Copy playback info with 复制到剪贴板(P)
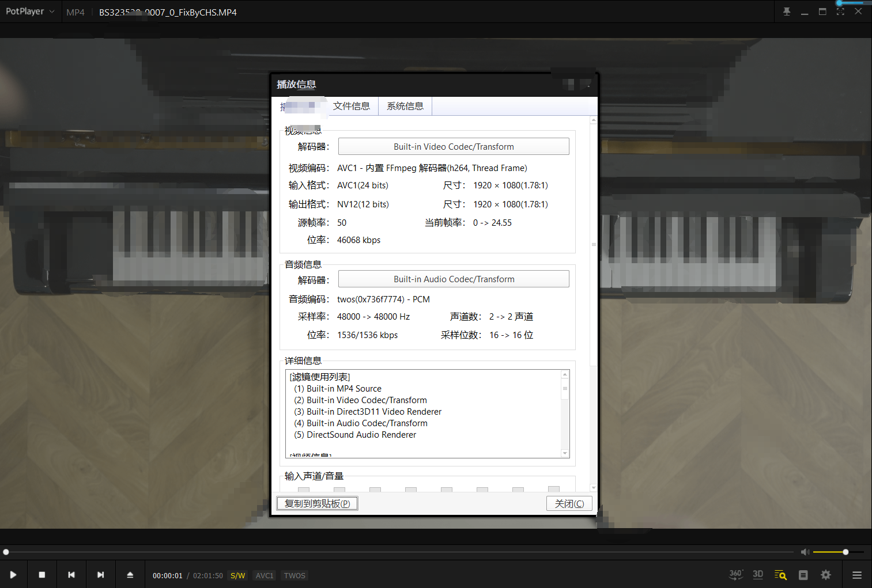Viewport: 872px width, 588px height. tap(317, 503)
